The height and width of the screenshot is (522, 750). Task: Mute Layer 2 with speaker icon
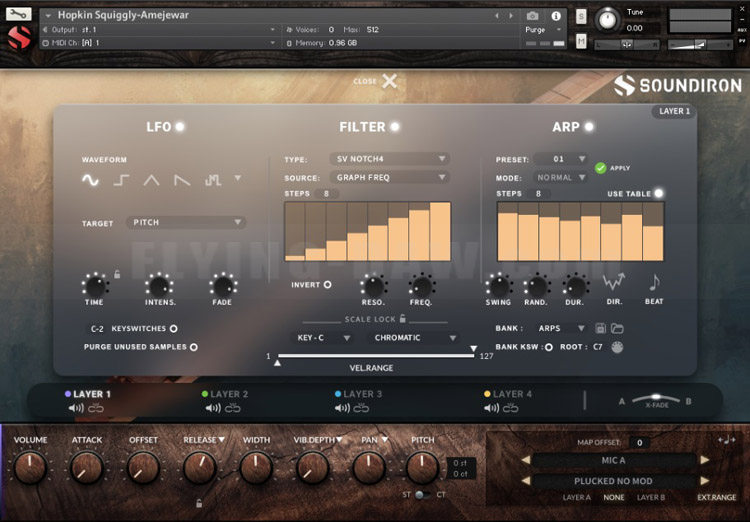click(x=213, y=408)
